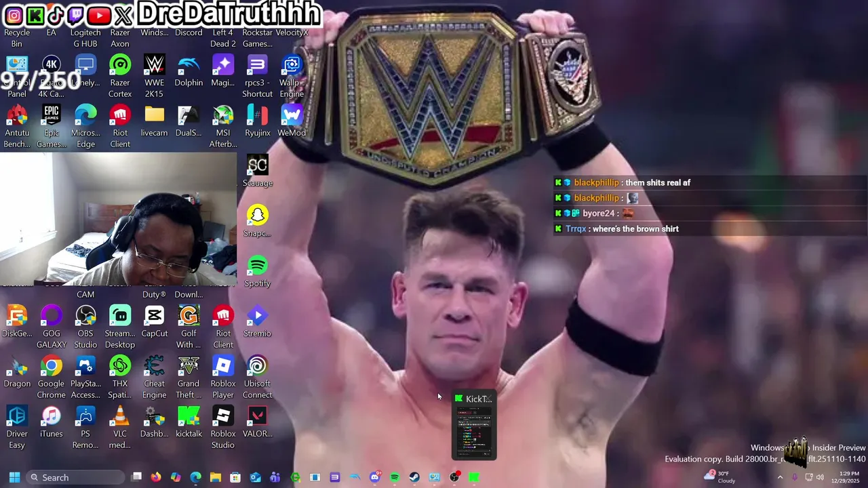Image resolution: width=868 pixels, height=488 pixels.
Task: Open Riot Client icon beside livecam folder
Action: pyautogui.click(x=120, y=126)
